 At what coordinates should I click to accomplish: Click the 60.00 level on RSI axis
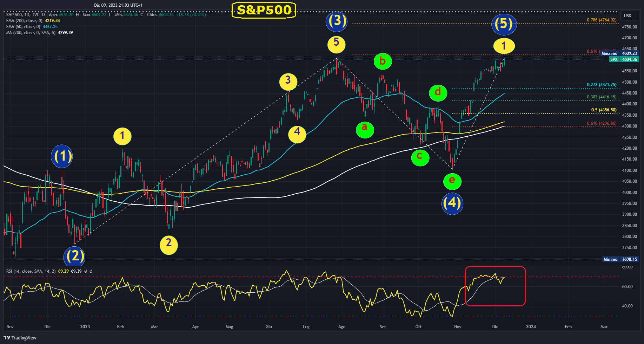(x=627, y=287)
